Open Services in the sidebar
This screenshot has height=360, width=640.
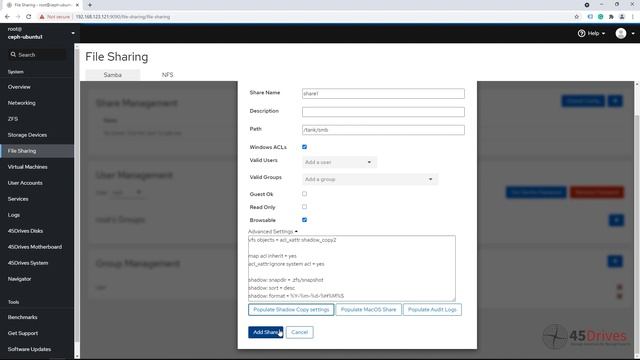(x=18, y=199)
